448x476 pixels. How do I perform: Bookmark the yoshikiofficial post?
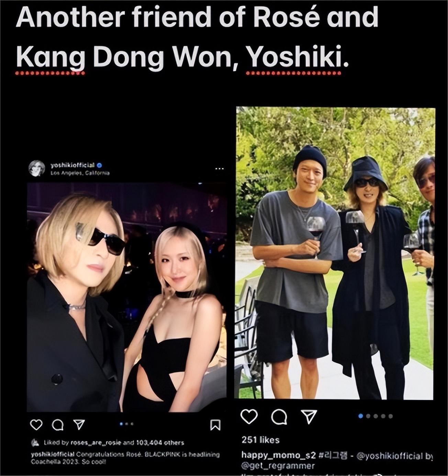215,425
